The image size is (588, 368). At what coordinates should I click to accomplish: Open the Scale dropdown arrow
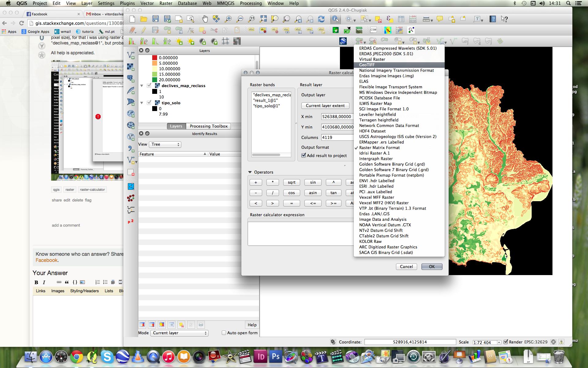[x=499, y=342]
